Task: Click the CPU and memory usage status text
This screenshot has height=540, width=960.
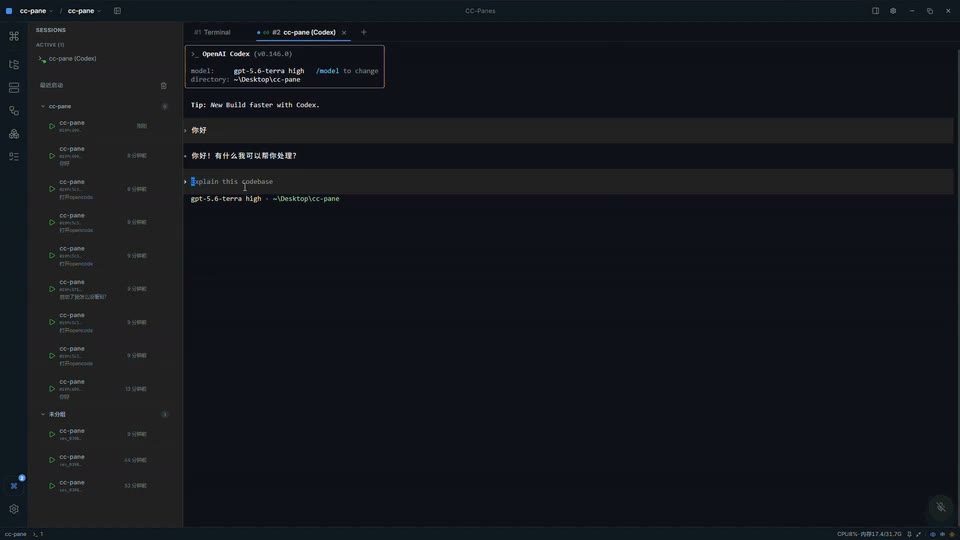Action: 869,534
